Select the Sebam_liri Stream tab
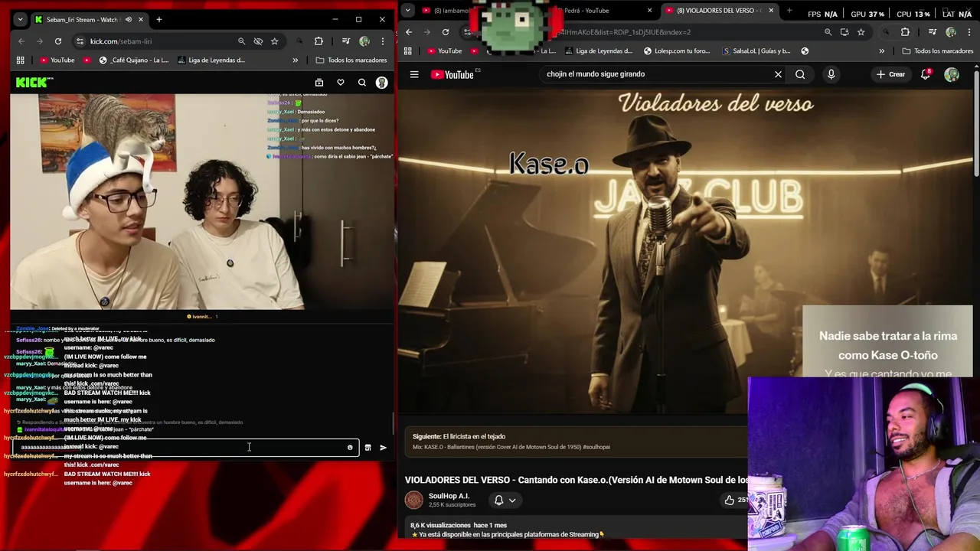 [81, 19]
